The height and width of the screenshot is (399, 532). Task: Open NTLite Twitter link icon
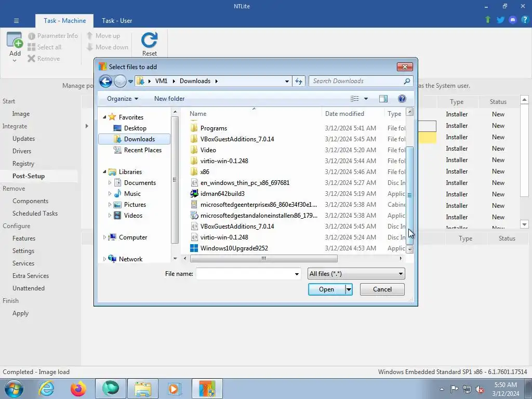500,20
